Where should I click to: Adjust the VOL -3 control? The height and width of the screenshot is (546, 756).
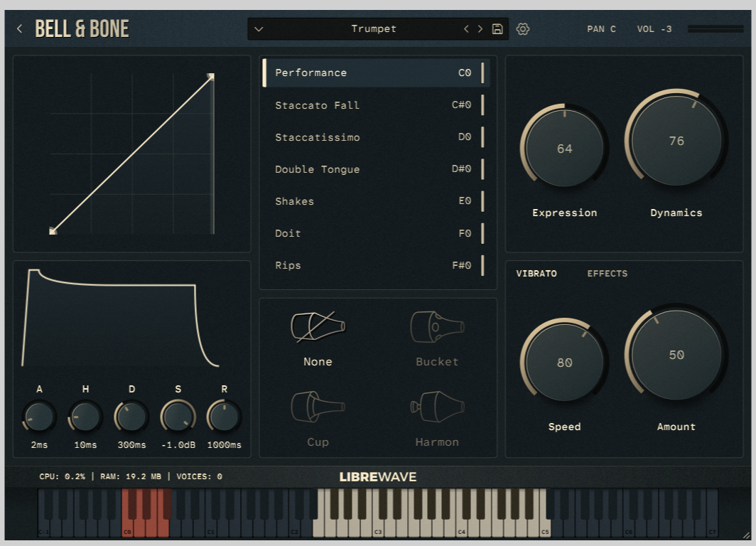point(654,29)
